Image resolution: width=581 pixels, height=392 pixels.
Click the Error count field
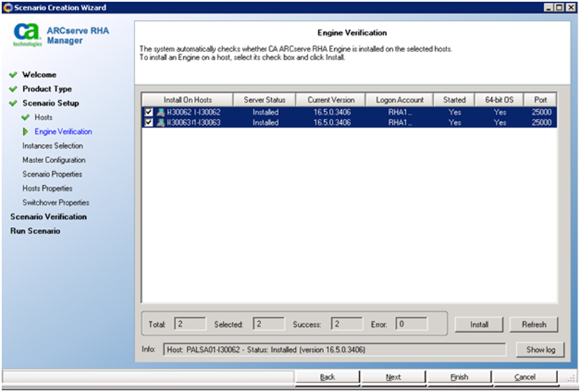coord(411,324)
